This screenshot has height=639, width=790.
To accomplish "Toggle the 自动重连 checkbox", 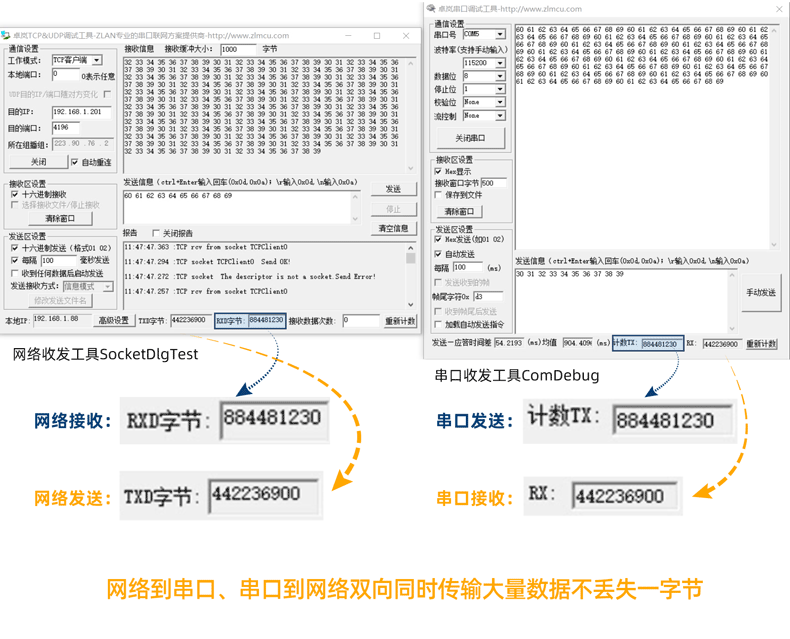I will pyautogui.click(x=75, y=162).
